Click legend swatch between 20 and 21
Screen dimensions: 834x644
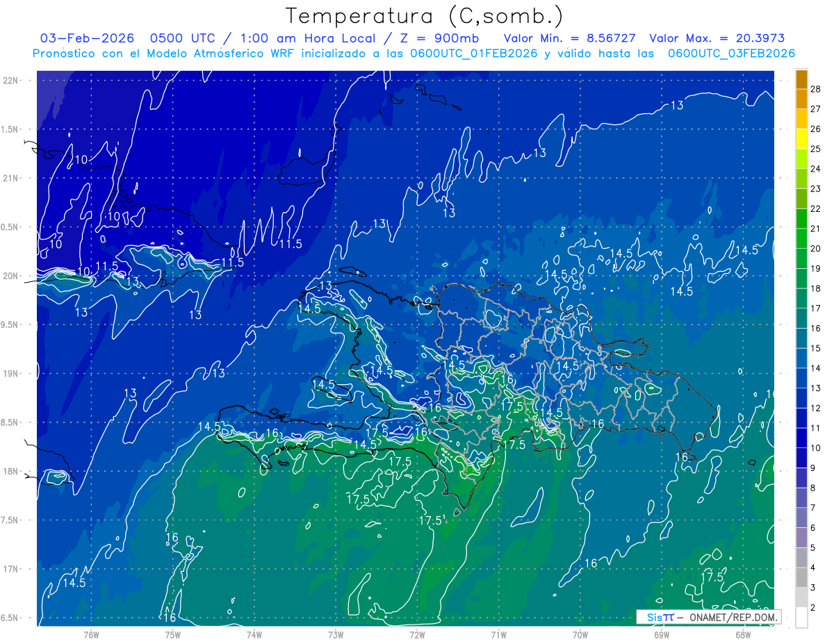point(802,238)
